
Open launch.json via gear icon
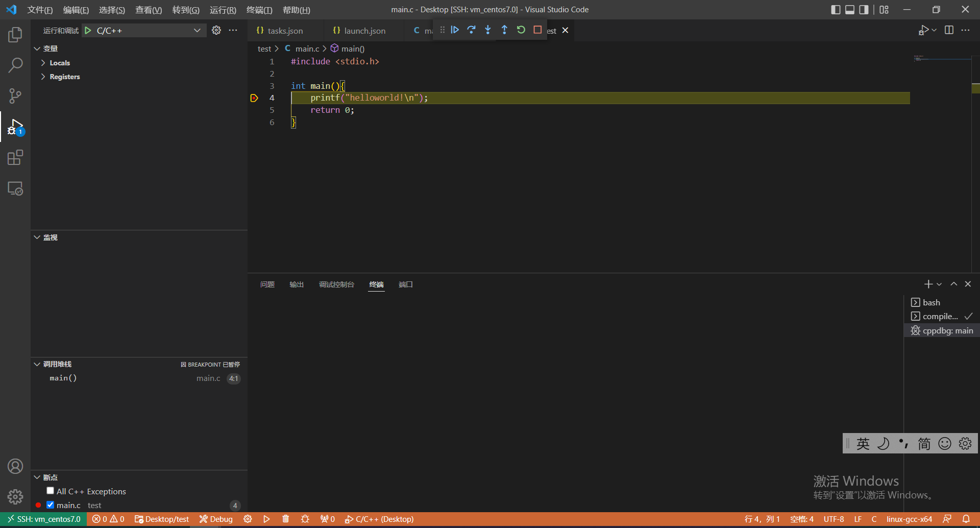(x=216, y=31)
